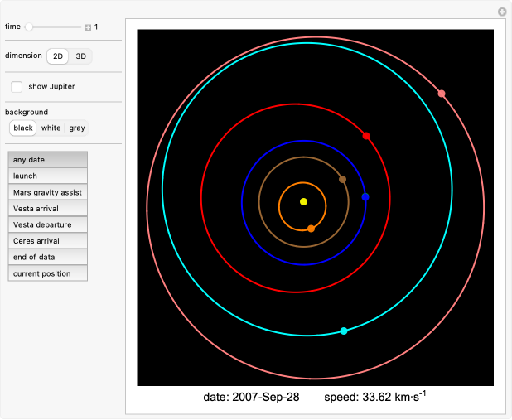Choose Vesta departure event
The height and width of the screenshot is (420, 512).
[x=47, y=224]
